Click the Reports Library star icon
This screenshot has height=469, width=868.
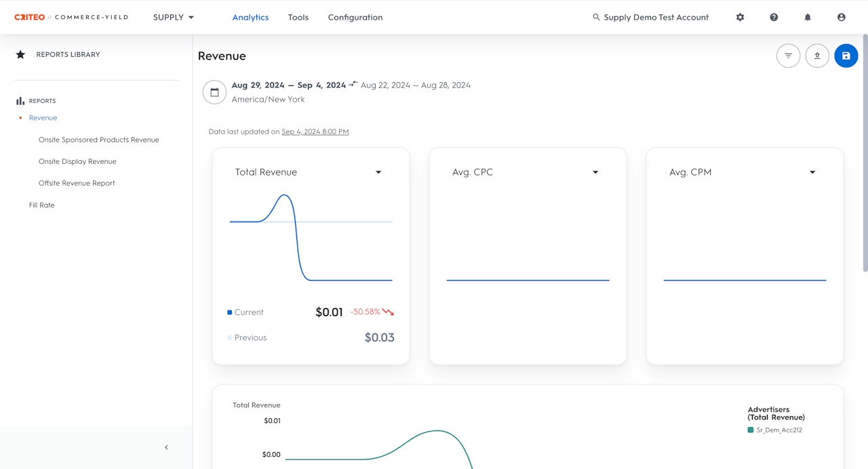[20, 54]
